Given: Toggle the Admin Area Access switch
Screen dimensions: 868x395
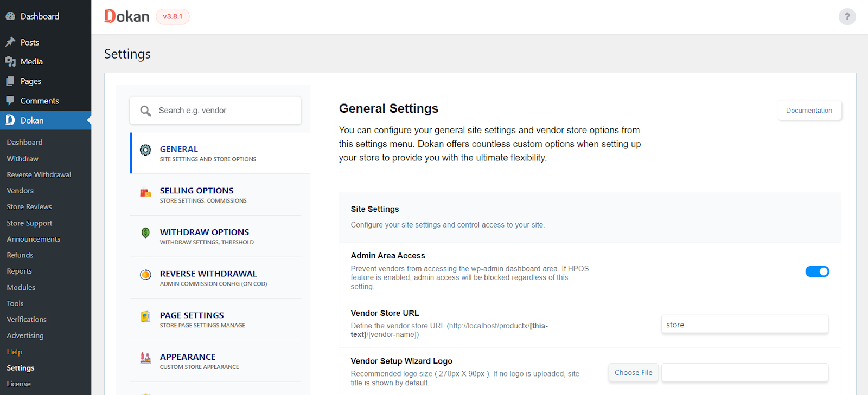Looking at the screenshot, I should [x=817, y=271].
